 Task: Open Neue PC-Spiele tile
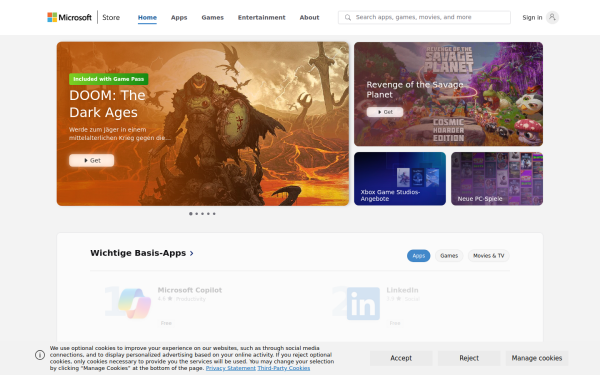tap(497, 179)
